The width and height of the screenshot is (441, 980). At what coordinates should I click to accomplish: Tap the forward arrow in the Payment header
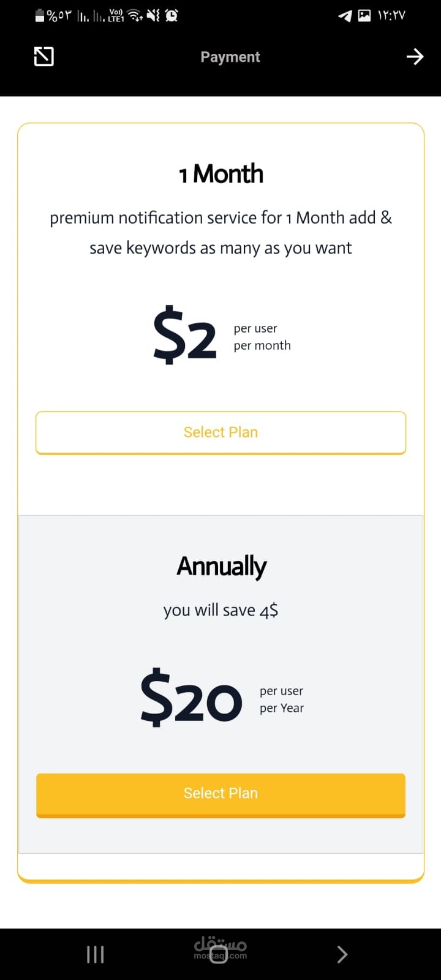coord(415,57)
